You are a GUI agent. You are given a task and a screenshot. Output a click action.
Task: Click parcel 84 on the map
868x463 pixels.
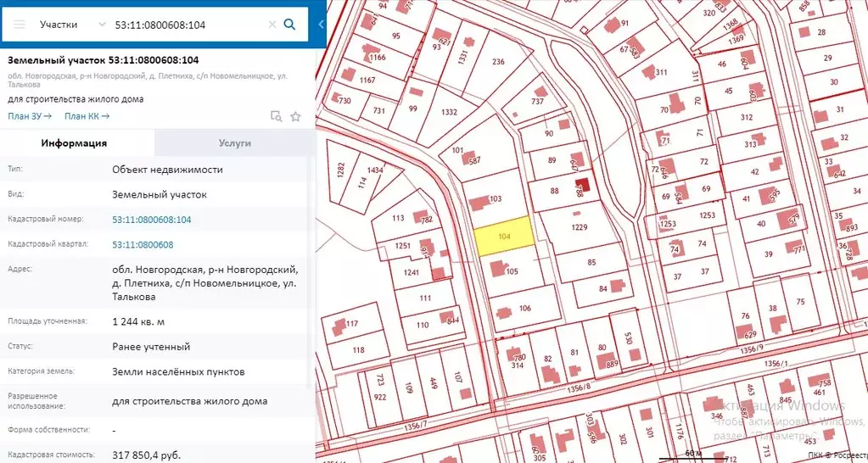tap(602, 288)
